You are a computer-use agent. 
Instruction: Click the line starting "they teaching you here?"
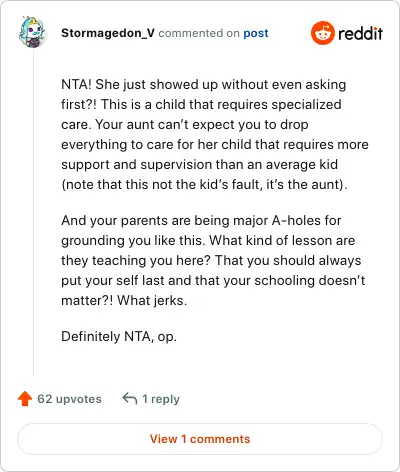[x=211, y=261]
